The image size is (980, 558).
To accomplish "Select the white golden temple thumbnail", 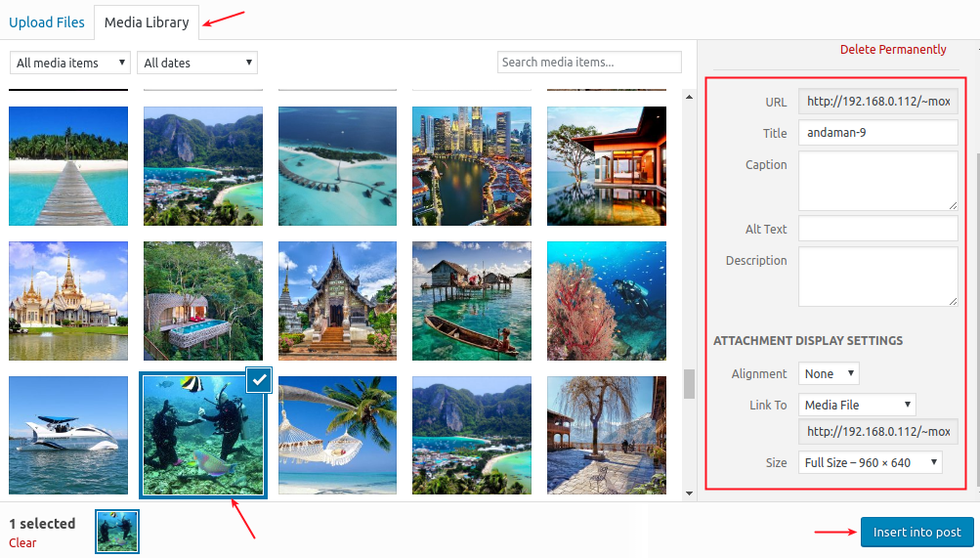I will [x=68, y=301].
